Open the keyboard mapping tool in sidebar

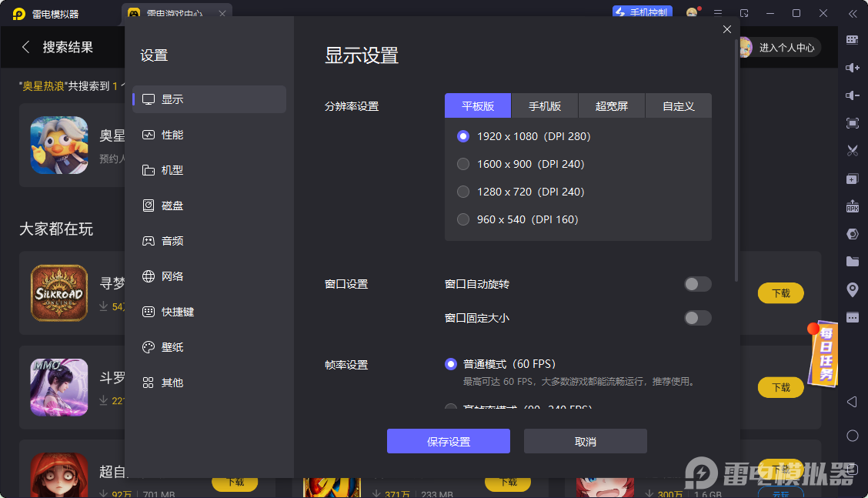852,39
